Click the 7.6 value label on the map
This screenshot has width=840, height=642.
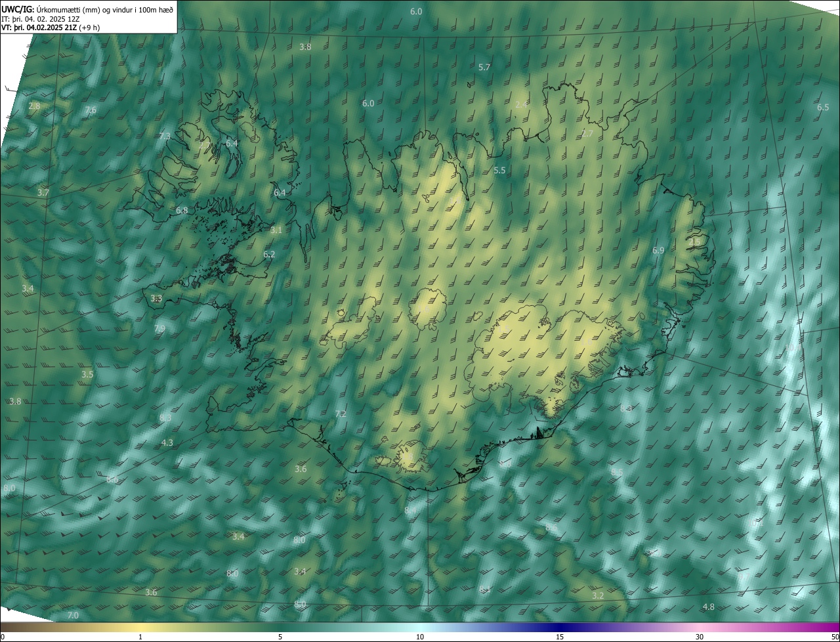point(91,110)
